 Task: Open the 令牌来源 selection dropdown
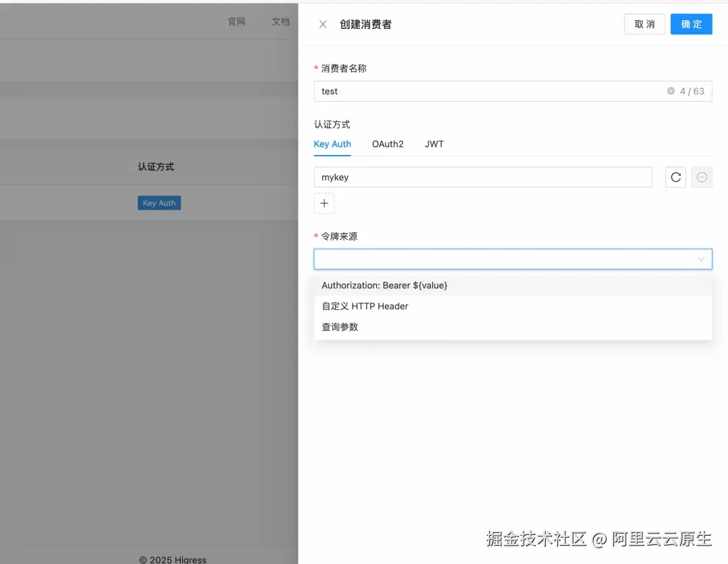coord(512,259)
